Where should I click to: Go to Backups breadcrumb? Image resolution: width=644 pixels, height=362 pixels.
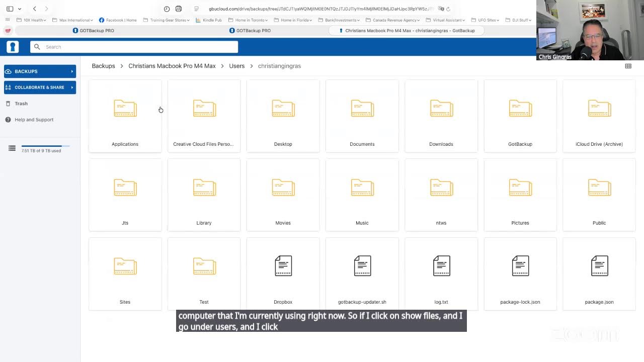(103, 66)
